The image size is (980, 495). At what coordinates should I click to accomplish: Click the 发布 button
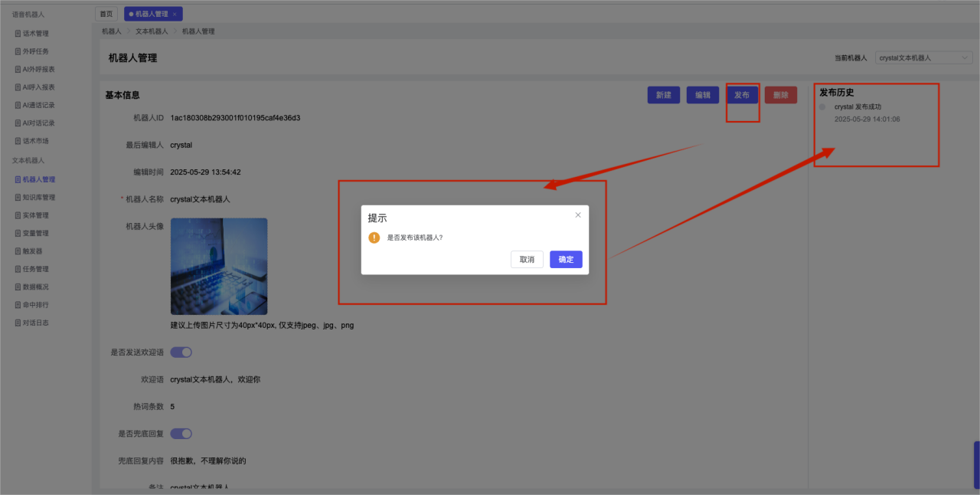[742, 95]
